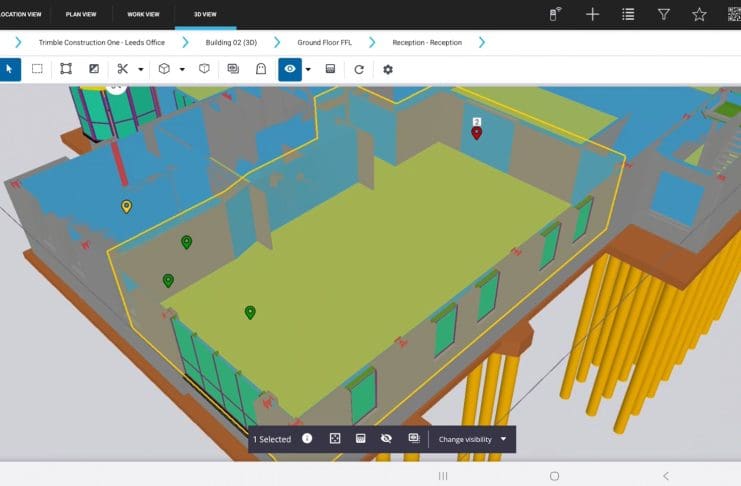741x486 pixels.
Task: Open the 3D view settings gear
Action: 388,69
